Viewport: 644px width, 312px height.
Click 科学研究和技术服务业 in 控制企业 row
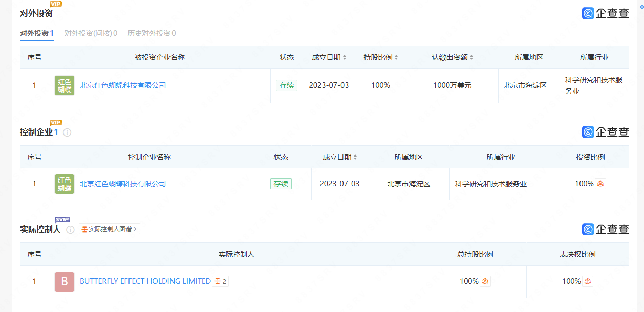(x=491, y=184)
